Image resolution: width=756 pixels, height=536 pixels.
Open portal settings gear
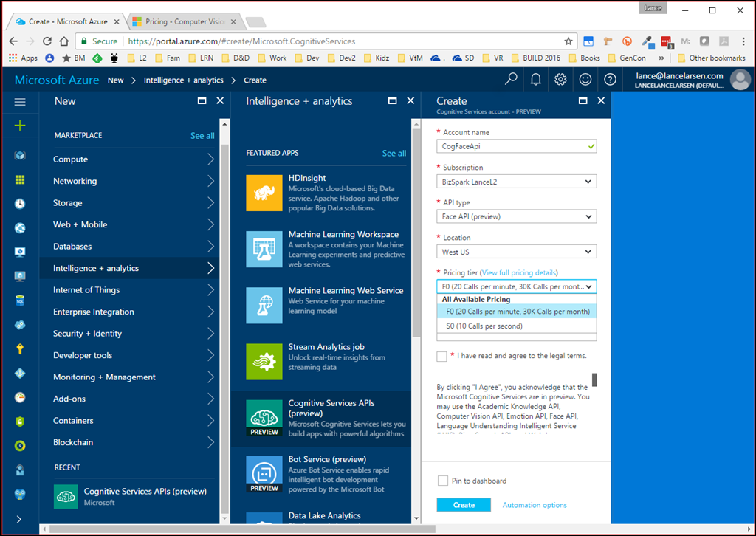pyautogui.click(x=560, y=80)
